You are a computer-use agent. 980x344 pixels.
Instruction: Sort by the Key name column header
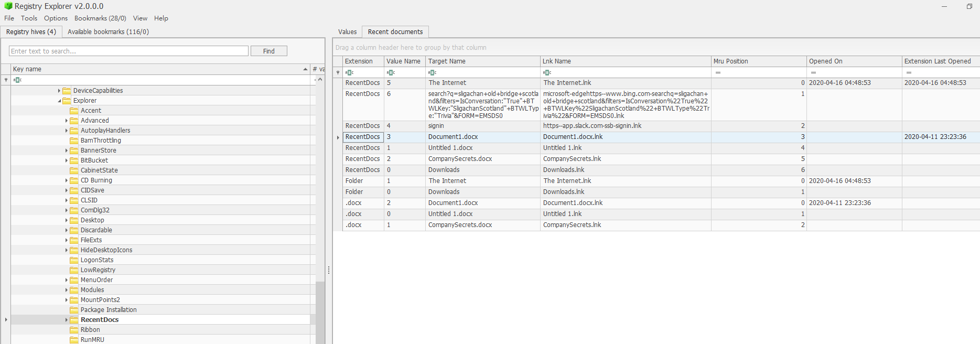[160, 69]
